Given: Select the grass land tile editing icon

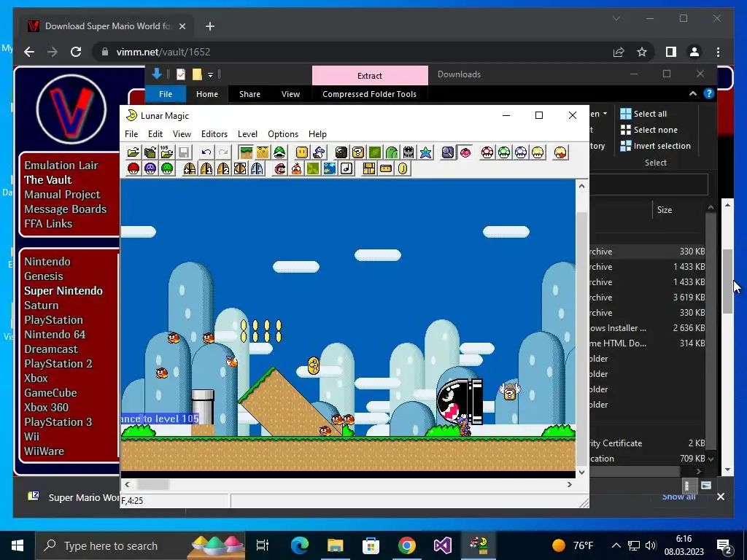Looking at the screenshot, I should pyautogui.click(x=247, y=152).
